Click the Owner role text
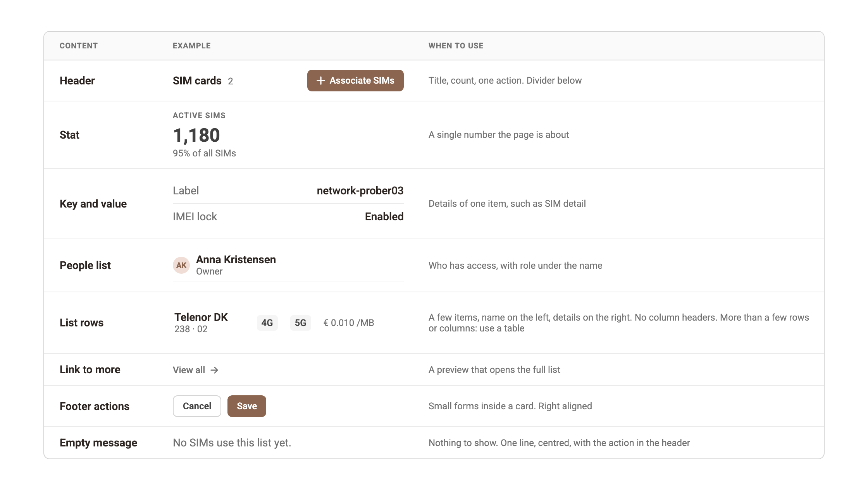 point(209,271)
